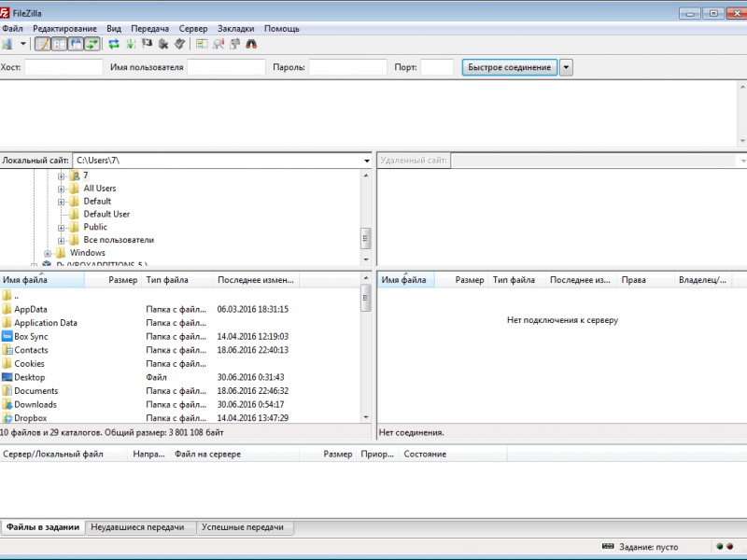Focus the Пароль input field
The height and width of the screenshot is (560, 747).
[347, 67]
